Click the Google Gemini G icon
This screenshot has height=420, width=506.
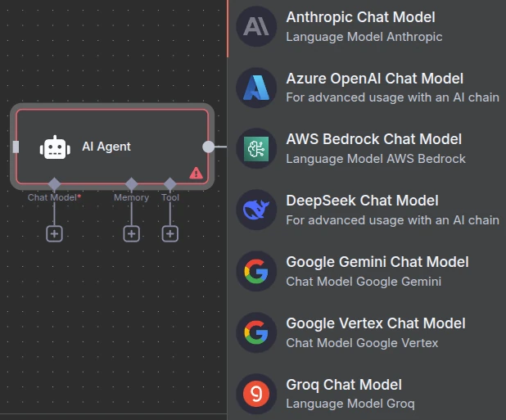256,271
